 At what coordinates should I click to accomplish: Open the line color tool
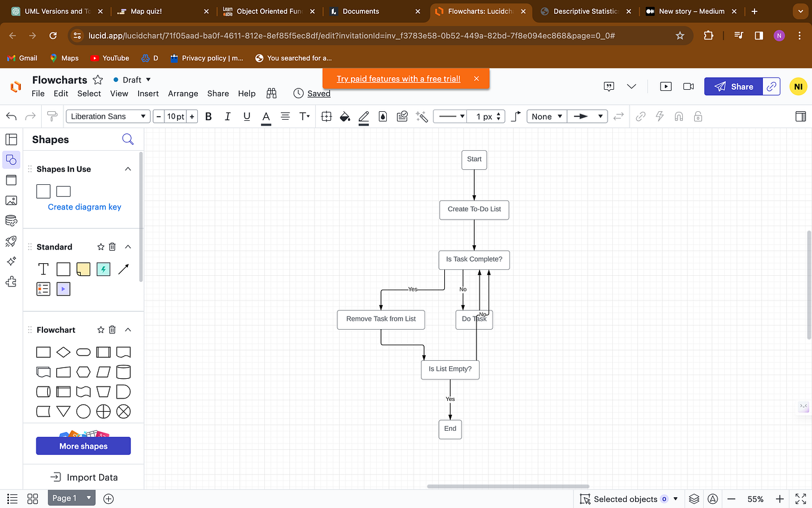364,116
